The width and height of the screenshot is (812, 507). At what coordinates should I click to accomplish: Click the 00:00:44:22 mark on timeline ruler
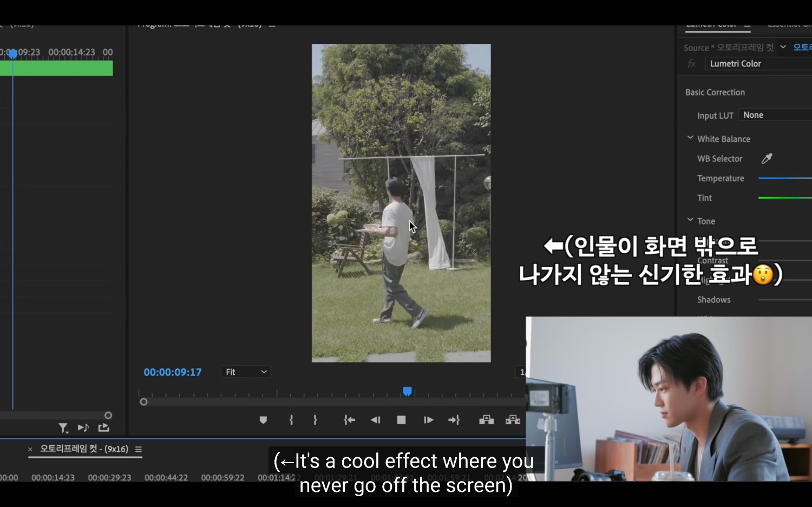click(166, 478)
